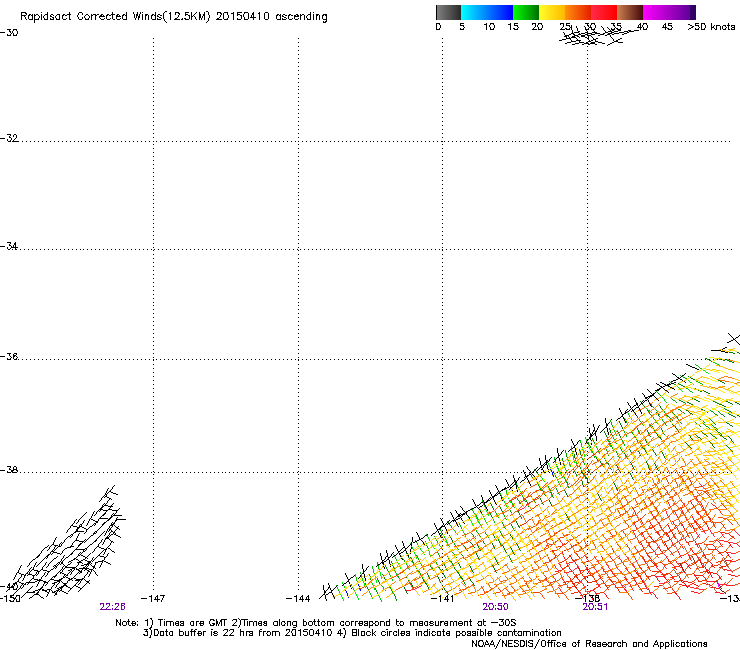Click the legend tick label '10'
Screen dimensions: 740x650
tap(489, 27)
